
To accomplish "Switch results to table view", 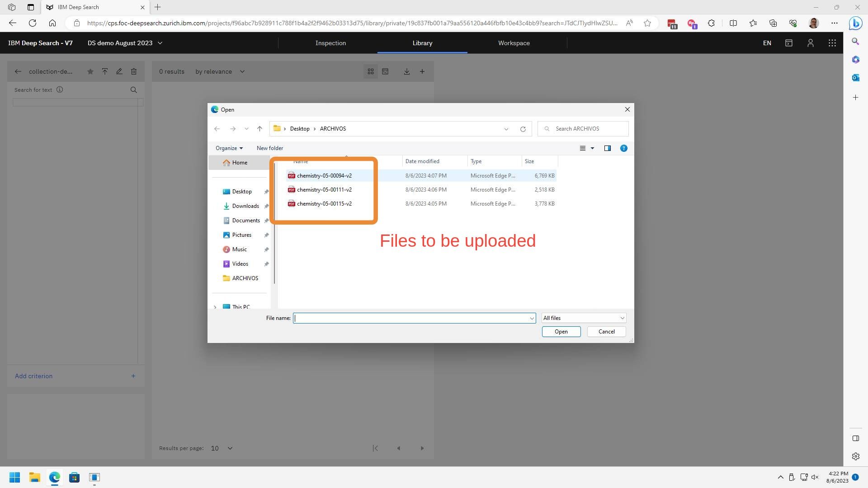I will [x=385, y=71].
